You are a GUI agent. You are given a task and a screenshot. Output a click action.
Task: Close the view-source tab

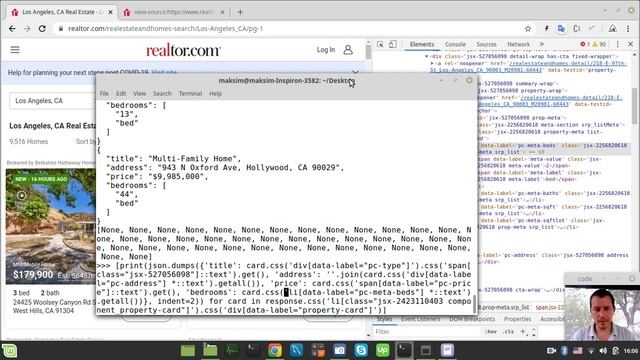point(222,12)
